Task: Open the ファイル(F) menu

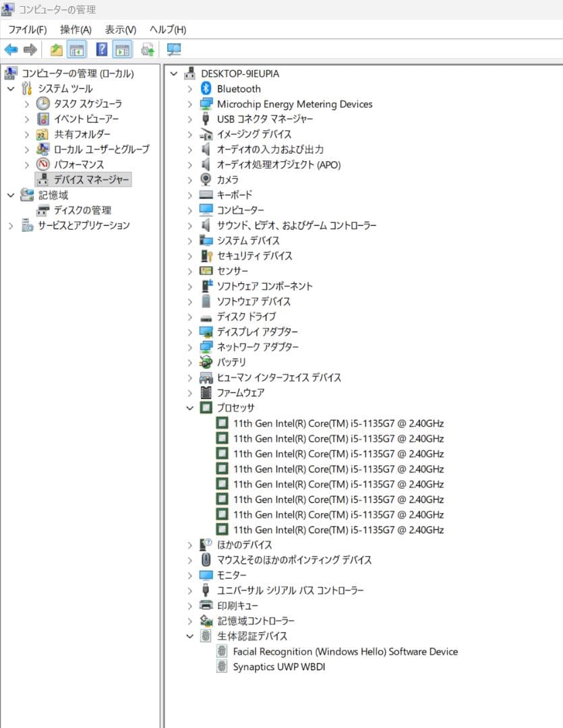Action: [x=26, y=30]
